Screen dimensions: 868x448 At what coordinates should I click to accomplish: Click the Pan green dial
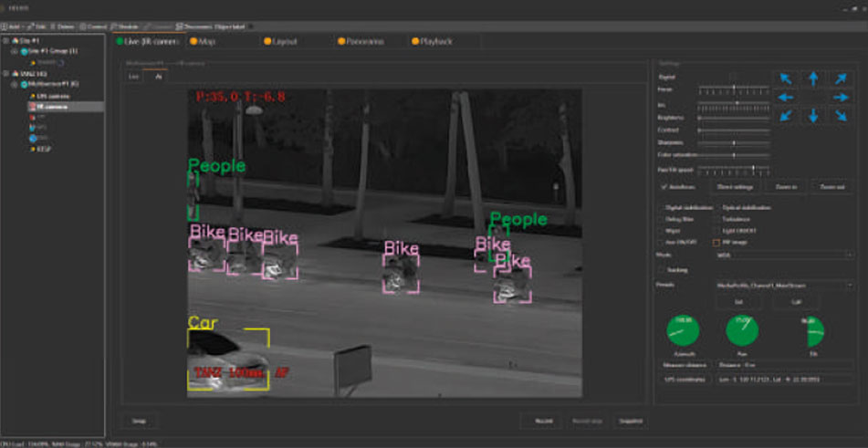(x=742, y=330)
